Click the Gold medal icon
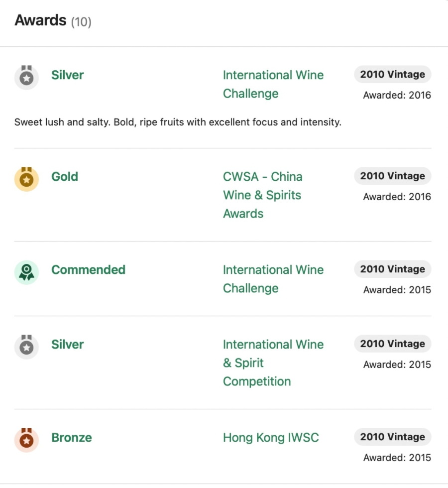Screen dimensions: 448x488 tap(26, 179)
